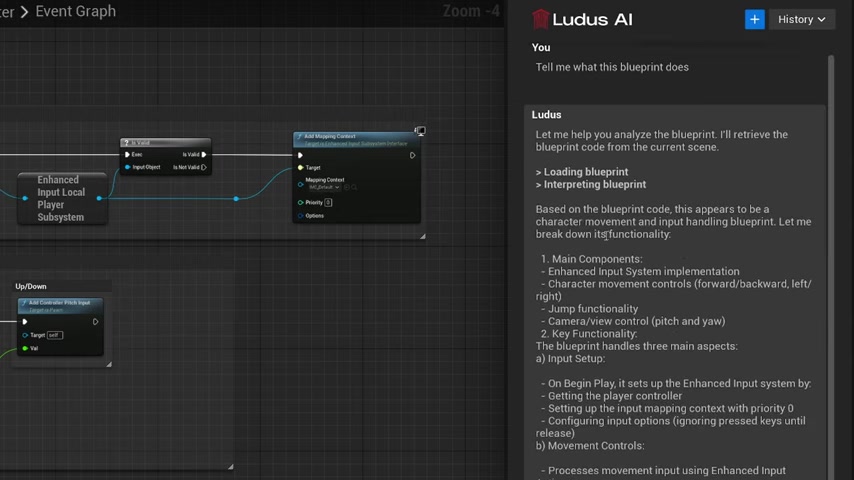854x480 pixels.
Task: Click the Subsystem node's left input pin
Action: (x=25, y=198)
